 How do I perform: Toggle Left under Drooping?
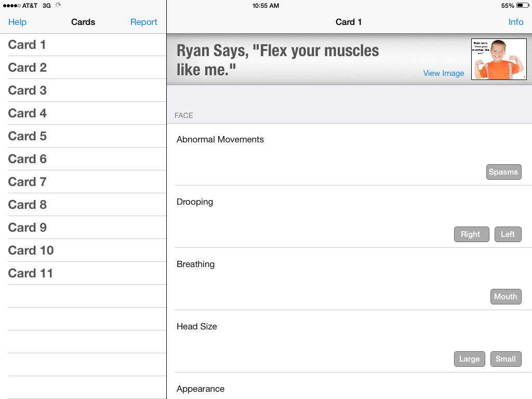(508, 234)
